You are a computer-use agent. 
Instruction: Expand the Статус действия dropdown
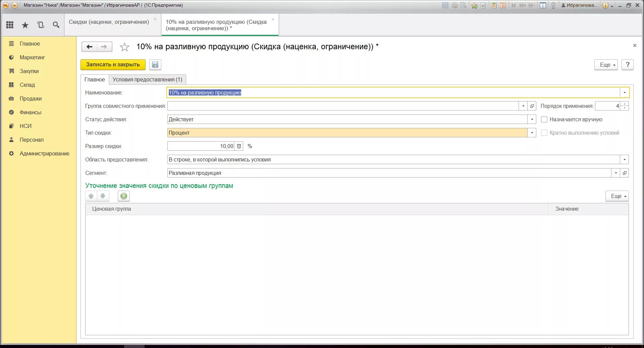[x=532, y=119]
